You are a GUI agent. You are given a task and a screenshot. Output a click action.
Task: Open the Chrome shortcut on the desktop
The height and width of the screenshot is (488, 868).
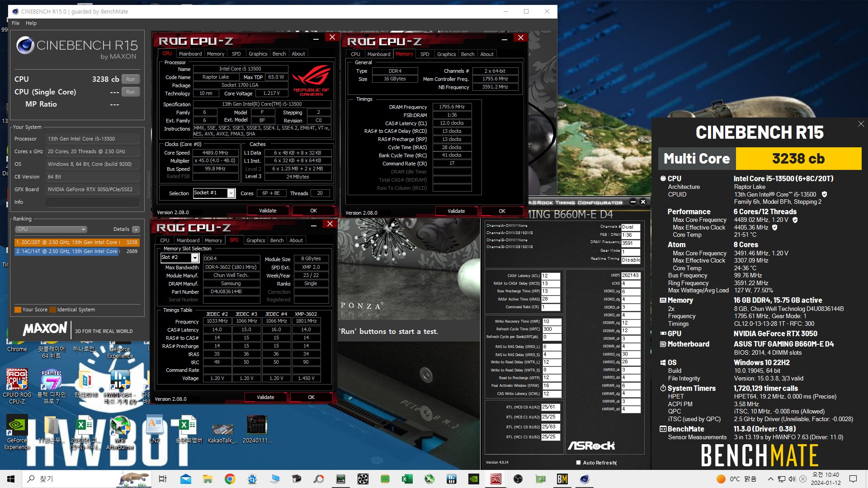point(17,345)
